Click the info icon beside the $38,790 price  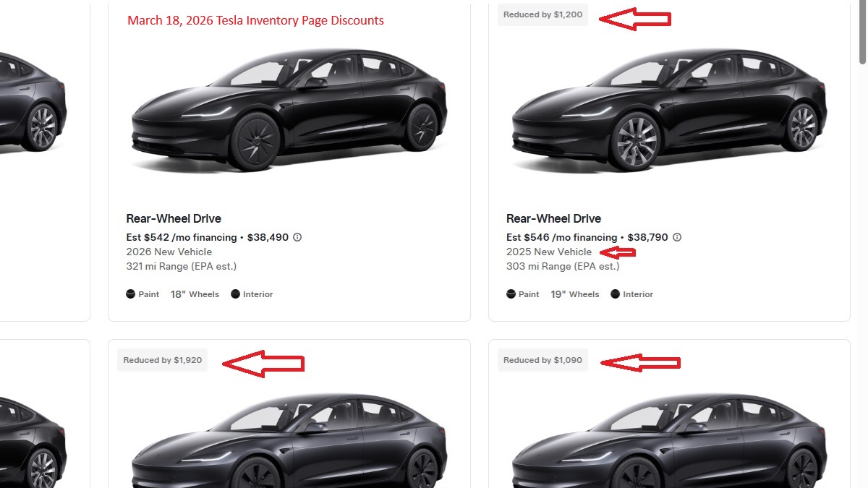click(x=676, y=237)
